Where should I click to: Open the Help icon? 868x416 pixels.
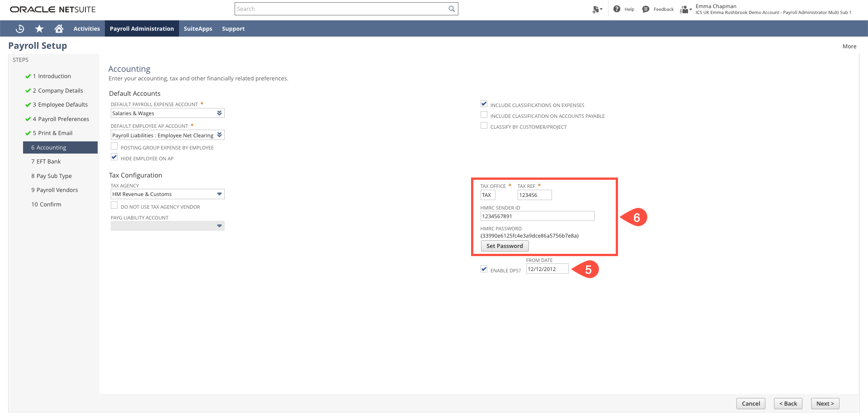pyautogui.click(x=616, y=9)
